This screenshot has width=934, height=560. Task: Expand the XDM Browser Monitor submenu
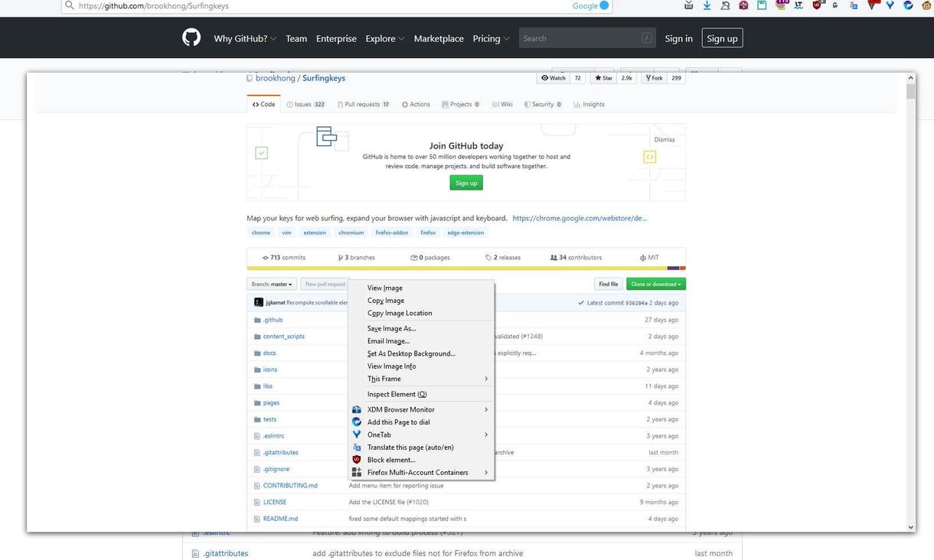pos(421,410)
